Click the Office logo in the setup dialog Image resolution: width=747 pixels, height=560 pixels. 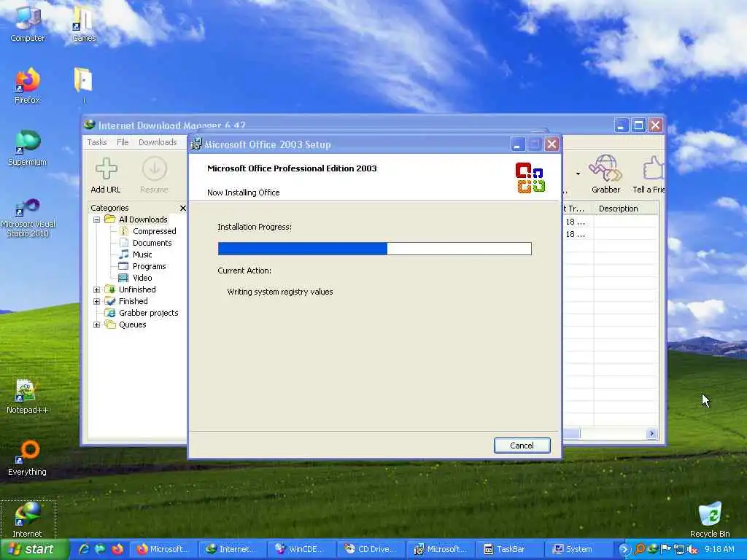click(530, 178)
